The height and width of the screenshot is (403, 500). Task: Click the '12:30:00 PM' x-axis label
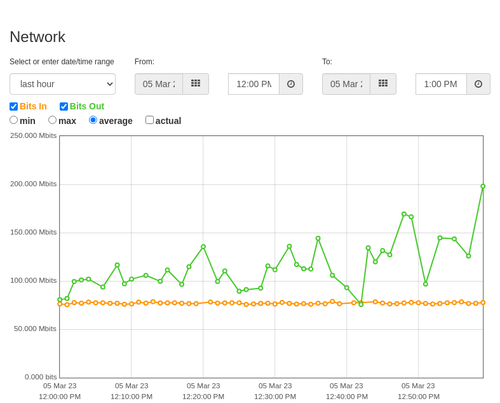pos(275,397)
